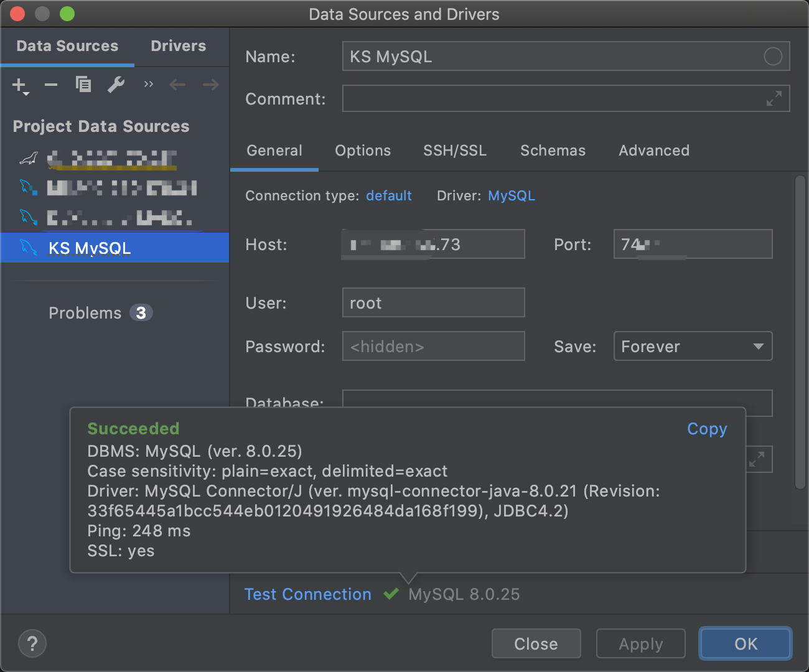Select third blurred data source entry
The image size is (809, 672).
click(115, 217)
